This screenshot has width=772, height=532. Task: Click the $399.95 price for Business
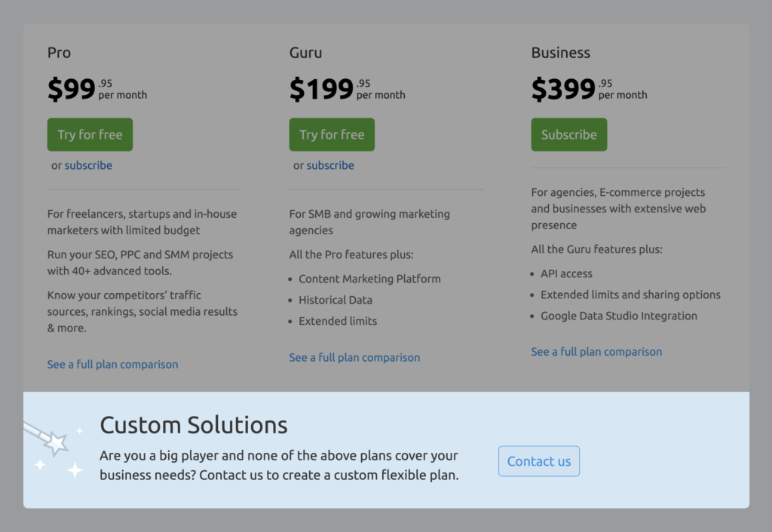pos(566,88)
